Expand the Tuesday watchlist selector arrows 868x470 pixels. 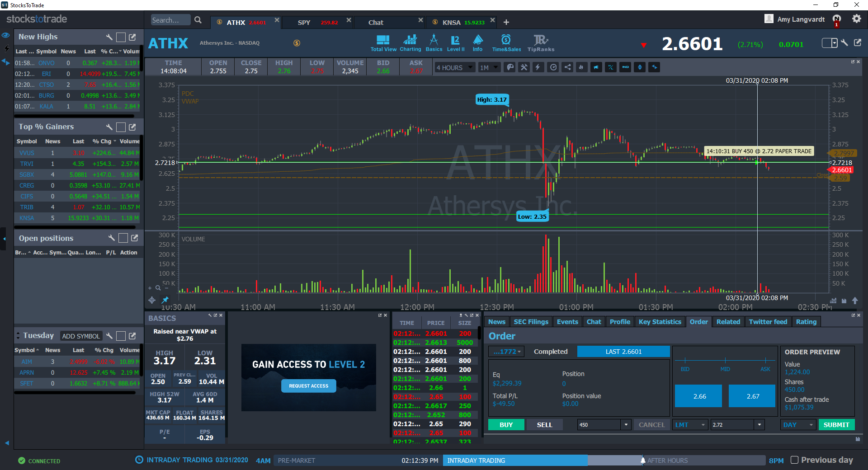click(x=18, y=336)
